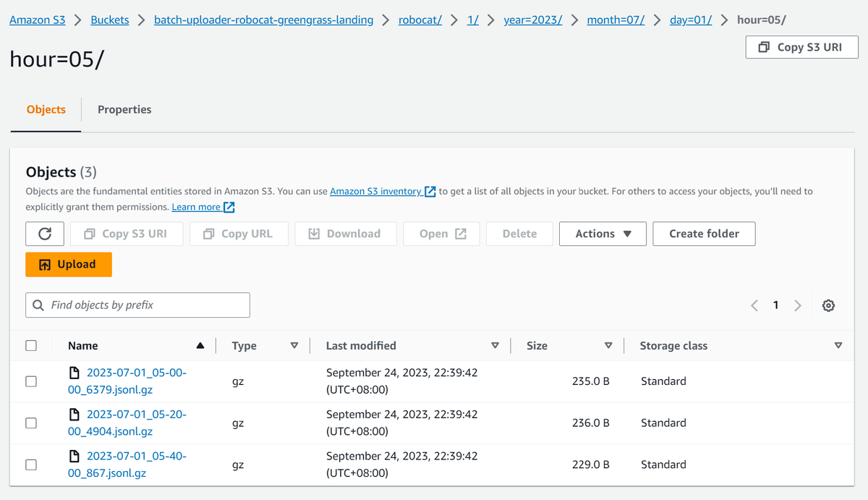Image resolution: width=868 pixels, height=500 pixels.
Task: Refresh the object list
Action: 45,233
